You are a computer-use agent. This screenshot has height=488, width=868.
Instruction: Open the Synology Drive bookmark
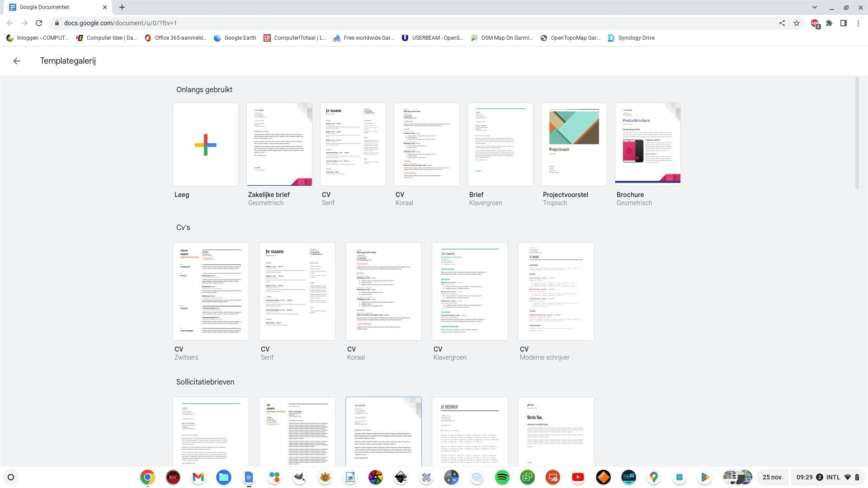631,38
